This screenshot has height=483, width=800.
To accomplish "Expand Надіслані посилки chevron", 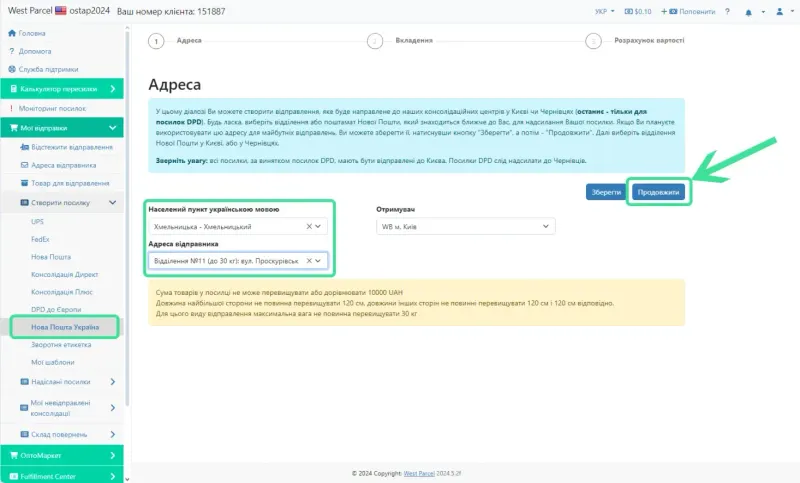I will 112,382.
